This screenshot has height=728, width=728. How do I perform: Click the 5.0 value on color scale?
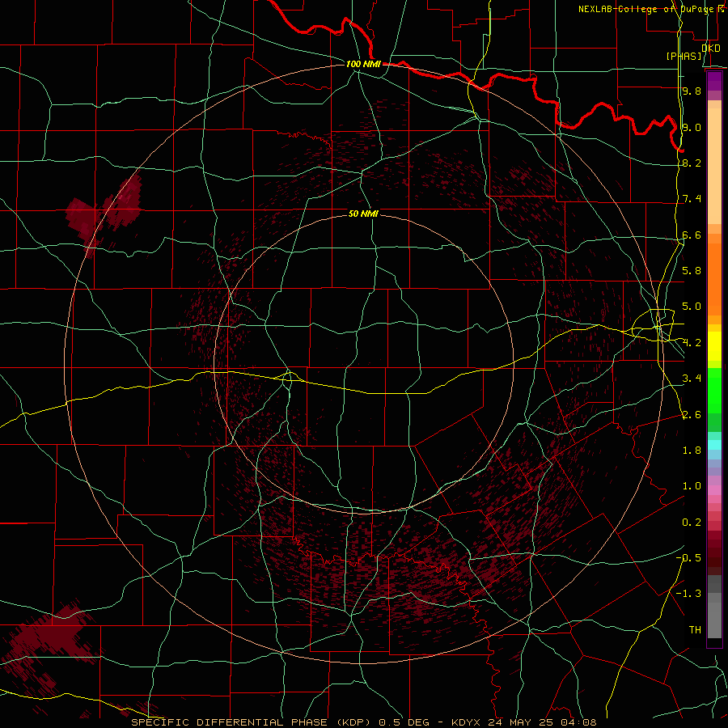pyautogui.click(x=692, y=307)
